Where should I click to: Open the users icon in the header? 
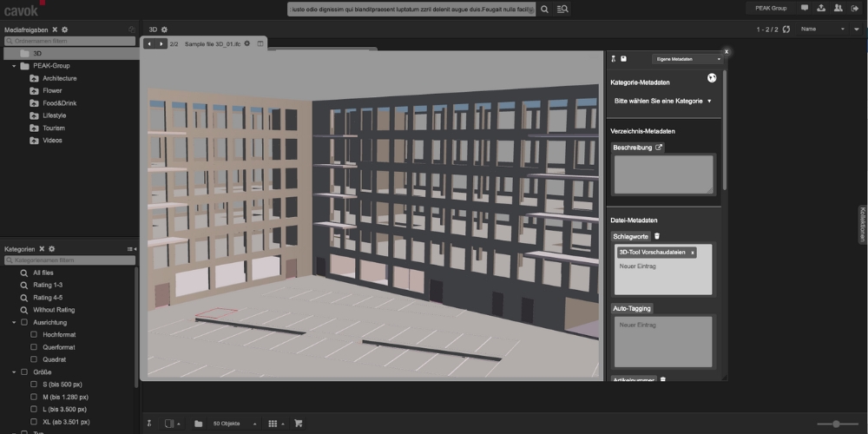[838, 9]
